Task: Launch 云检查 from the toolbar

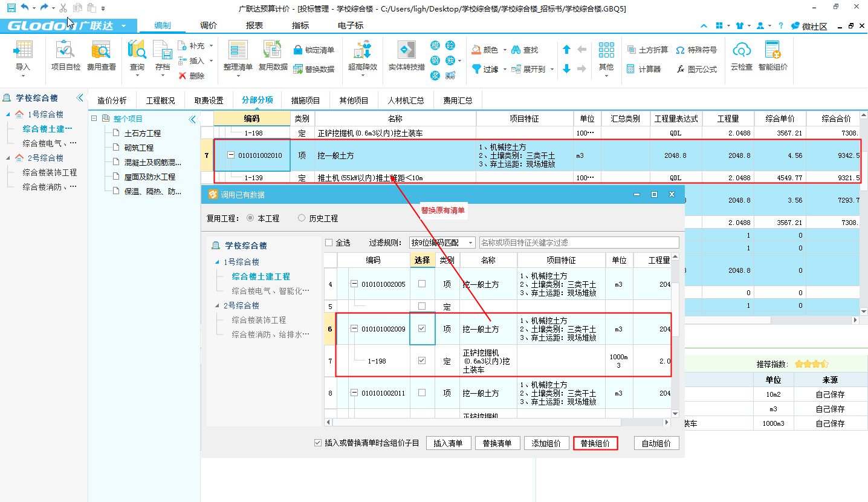Action: [x=742, y=50]
